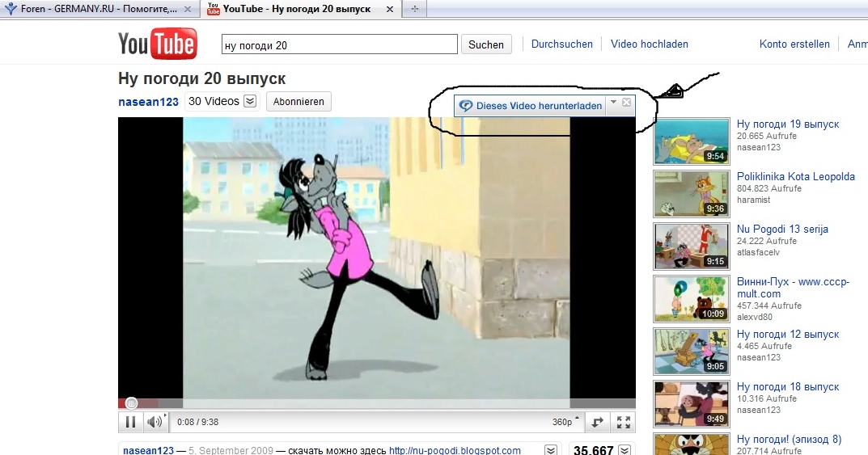Open the nu-pogodi.blogspot.com description link

(x=455, y=450)
